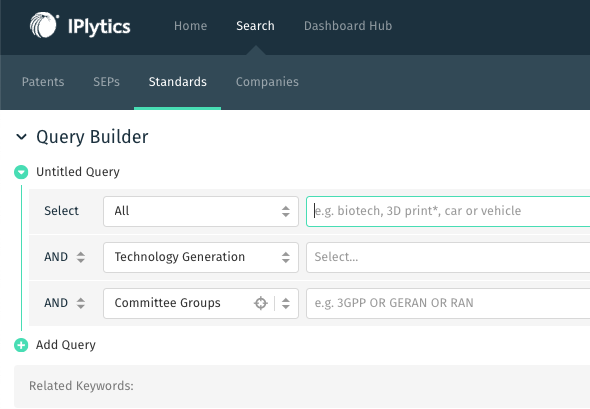Collapse Untitled Query with the green arrow icon

pos(21,172)
